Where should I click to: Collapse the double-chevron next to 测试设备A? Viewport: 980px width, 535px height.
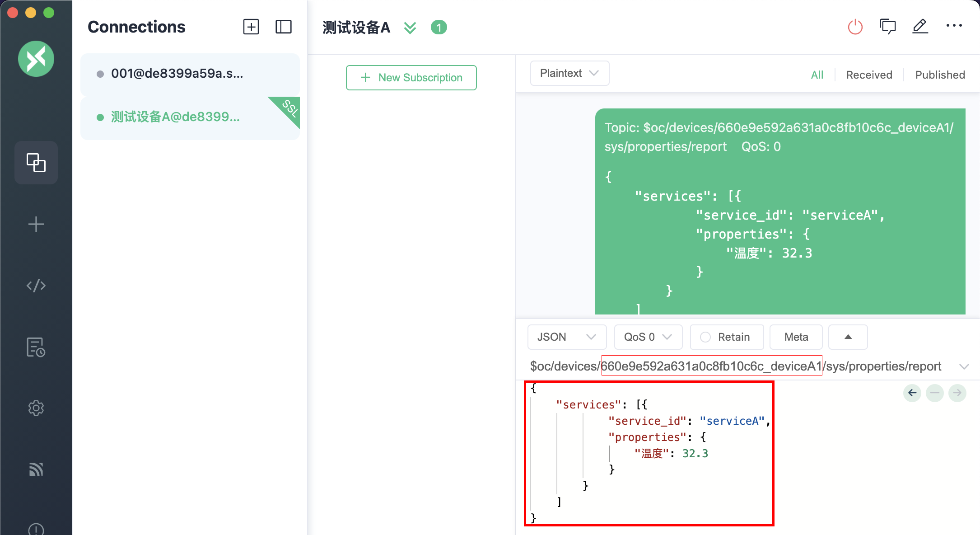[410, 28]
